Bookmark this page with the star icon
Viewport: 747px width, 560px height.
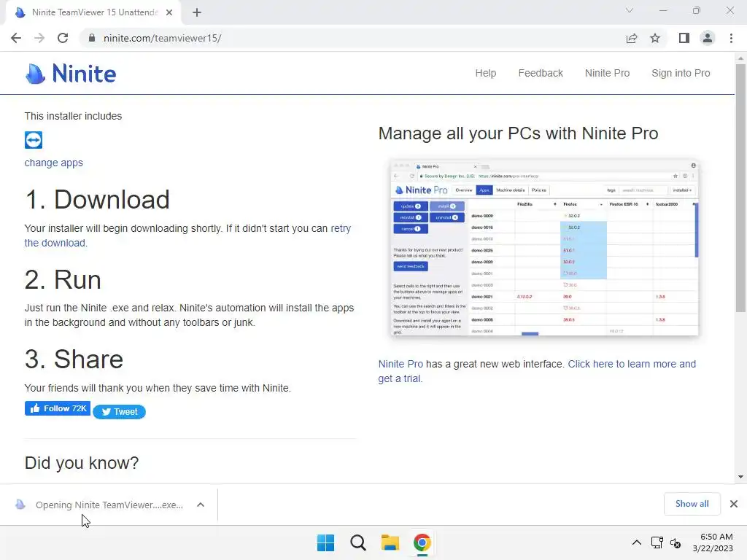[655, 38]
